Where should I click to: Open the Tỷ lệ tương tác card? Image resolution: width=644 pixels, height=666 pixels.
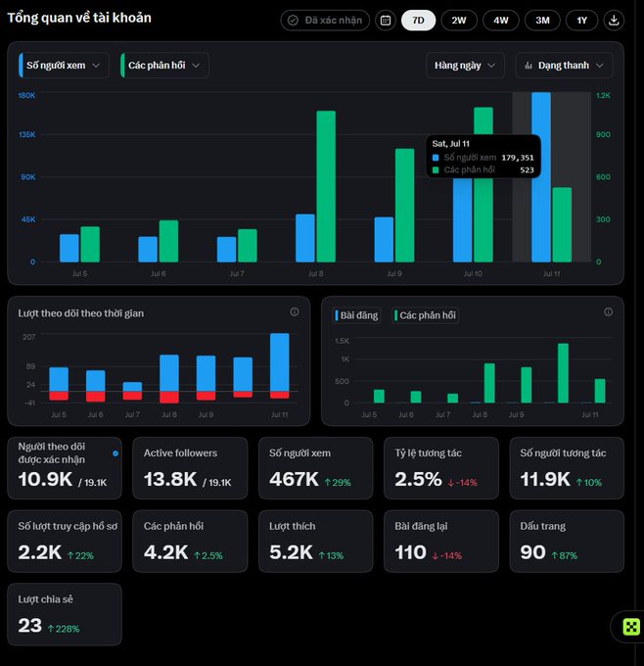(x=441, y=467)
